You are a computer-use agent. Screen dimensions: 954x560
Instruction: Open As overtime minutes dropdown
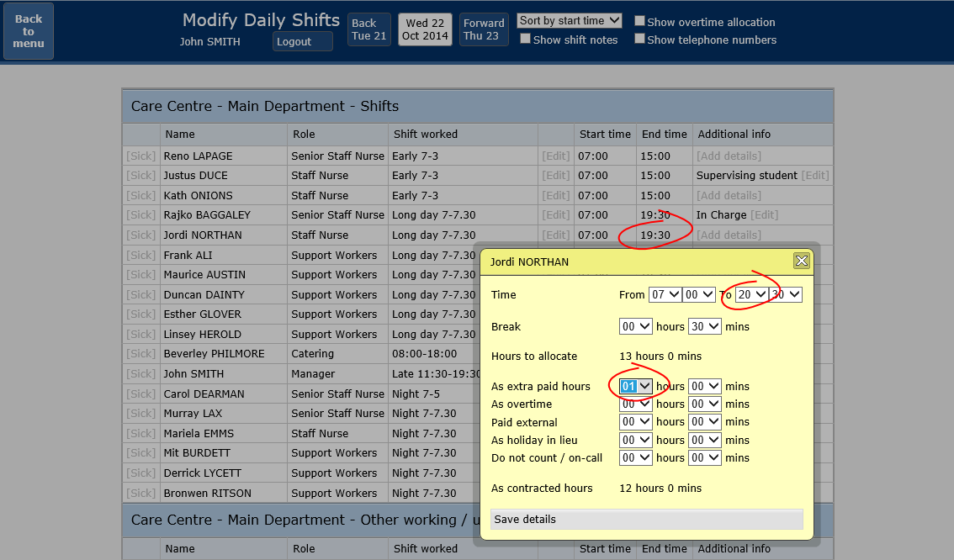[x=704, y=404]
